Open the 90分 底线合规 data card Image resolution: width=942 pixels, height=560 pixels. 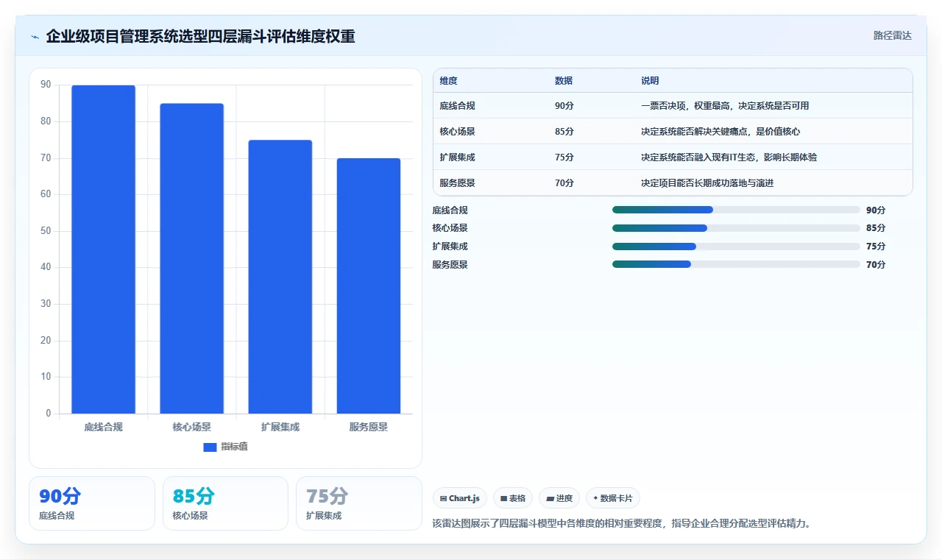[92, 503]
